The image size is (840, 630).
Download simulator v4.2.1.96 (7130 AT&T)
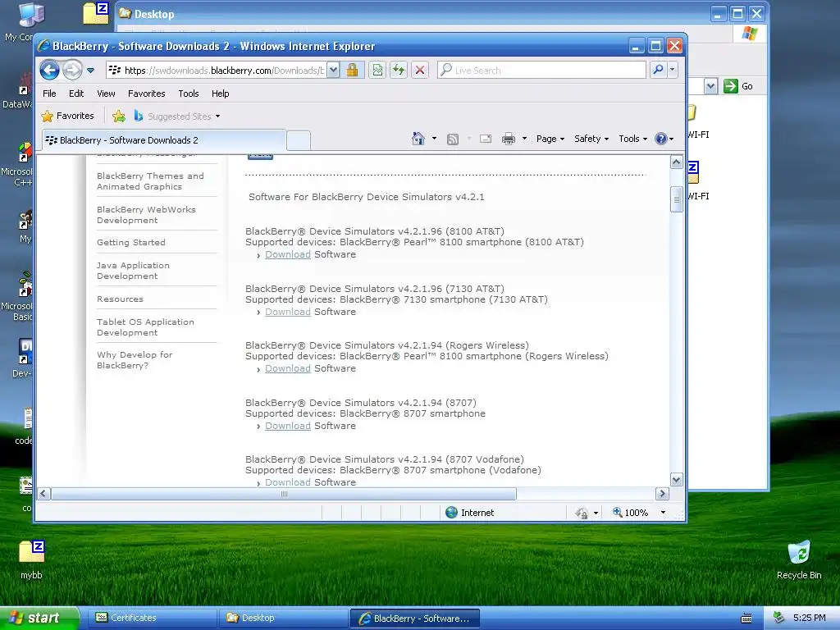click(288, 312)
